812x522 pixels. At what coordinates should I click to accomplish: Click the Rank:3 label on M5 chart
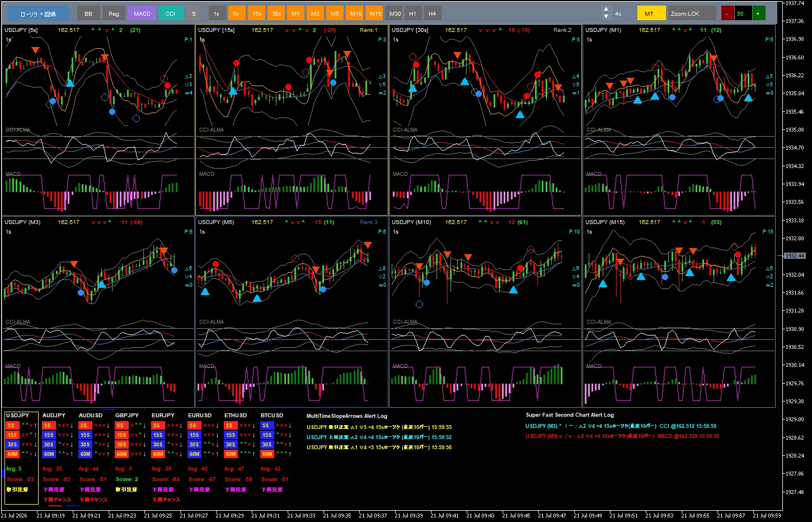pyautogui.click(x=369, y=222)
